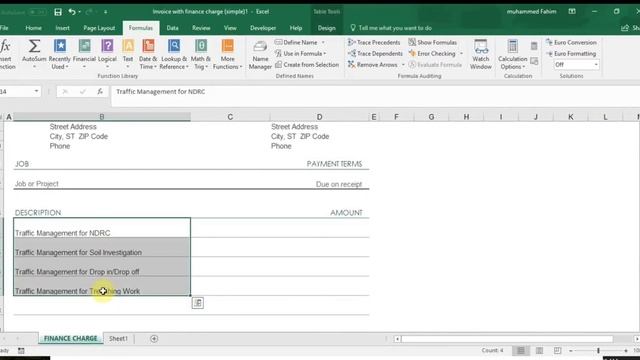Open the Review tab
Screen dimensions: 640x360
(201, 28)
